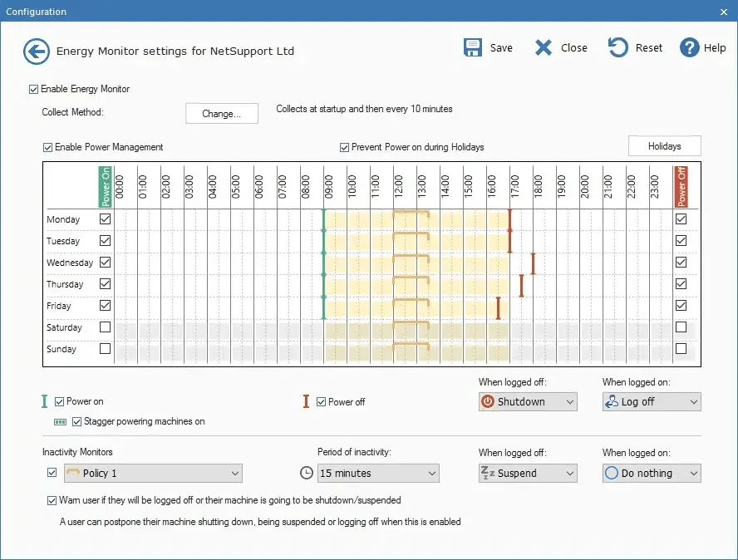The width and height of the screenshot is (738, 560).
Task: Select Wednesday's red power off time marker
Action: (x=533, y=263)
